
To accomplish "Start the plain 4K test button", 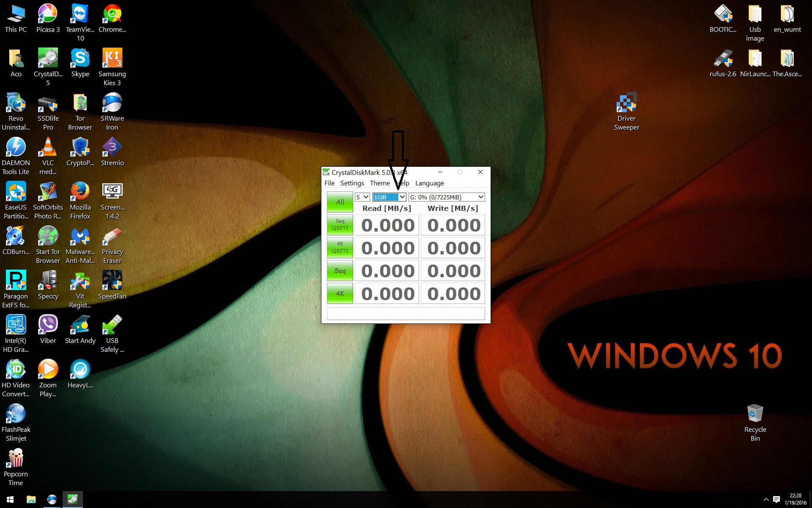I will click(x=340, y=293).
